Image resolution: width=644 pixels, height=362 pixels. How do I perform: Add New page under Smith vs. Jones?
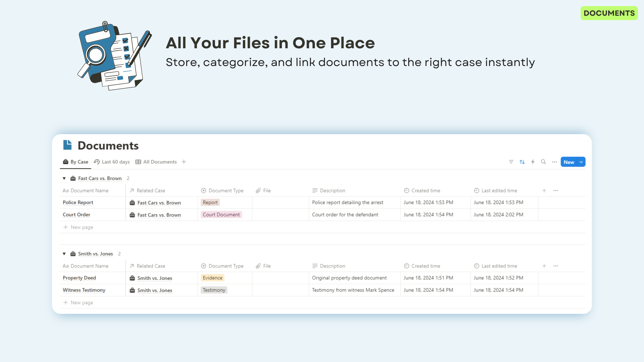[78, 303]
